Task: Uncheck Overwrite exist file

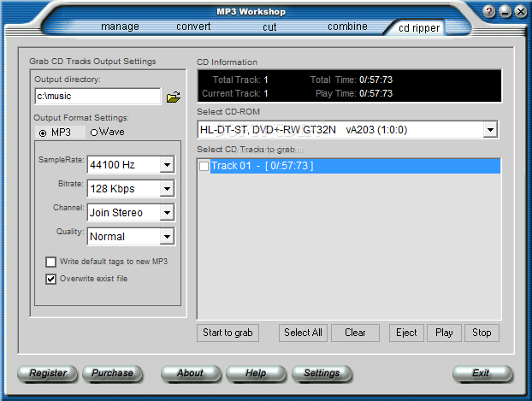Action: [51, 279]
